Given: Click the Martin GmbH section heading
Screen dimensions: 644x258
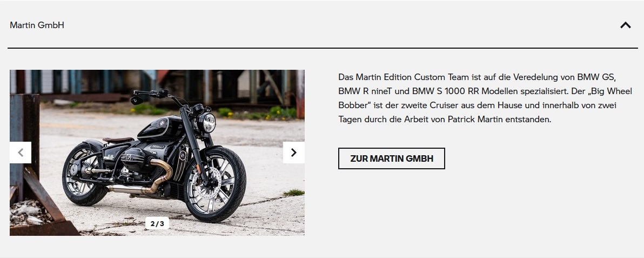Looking at the screenshot, I should click(x=37, y=25).
